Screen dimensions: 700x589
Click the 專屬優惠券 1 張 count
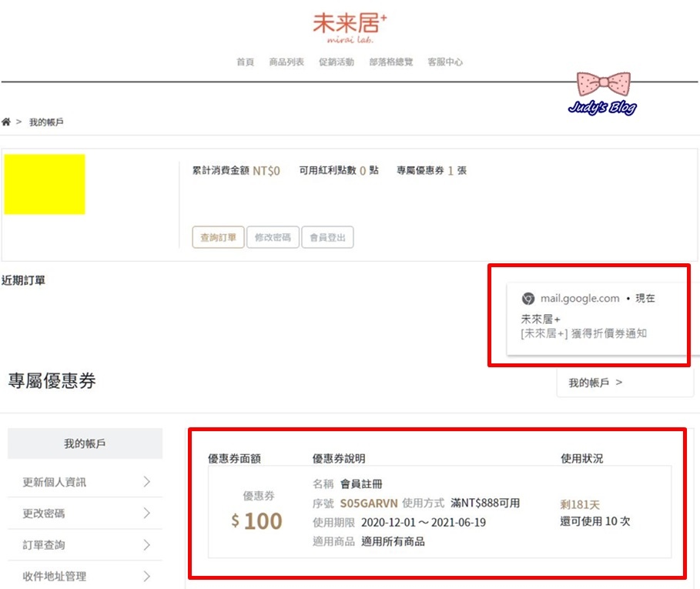point(432,170)
